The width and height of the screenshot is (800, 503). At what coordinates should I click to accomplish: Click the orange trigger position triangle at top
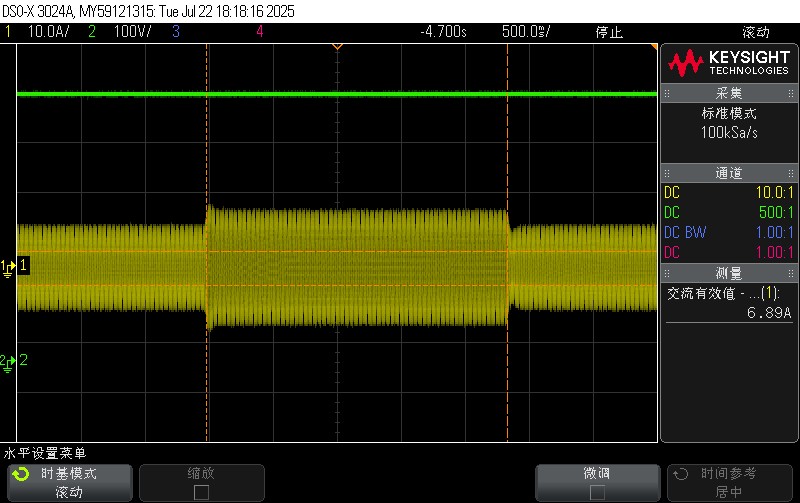point(337,47)
